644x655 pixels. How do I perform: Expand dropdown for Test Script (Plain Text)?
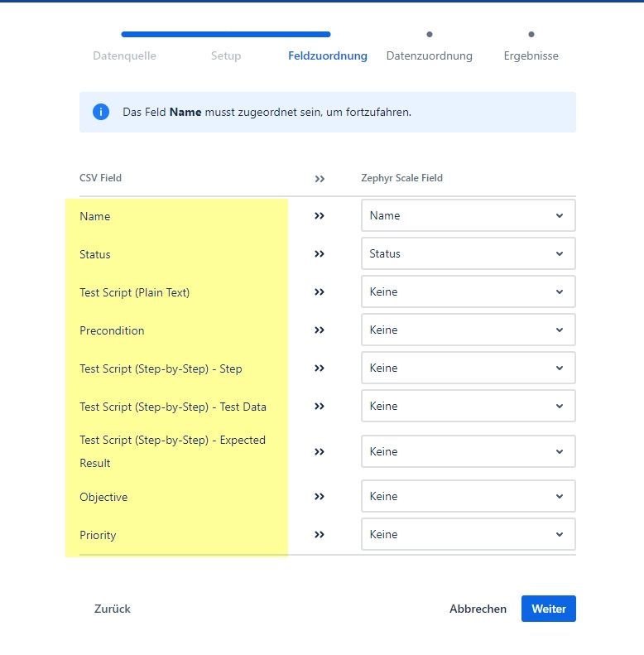click(x=468, y=291)
